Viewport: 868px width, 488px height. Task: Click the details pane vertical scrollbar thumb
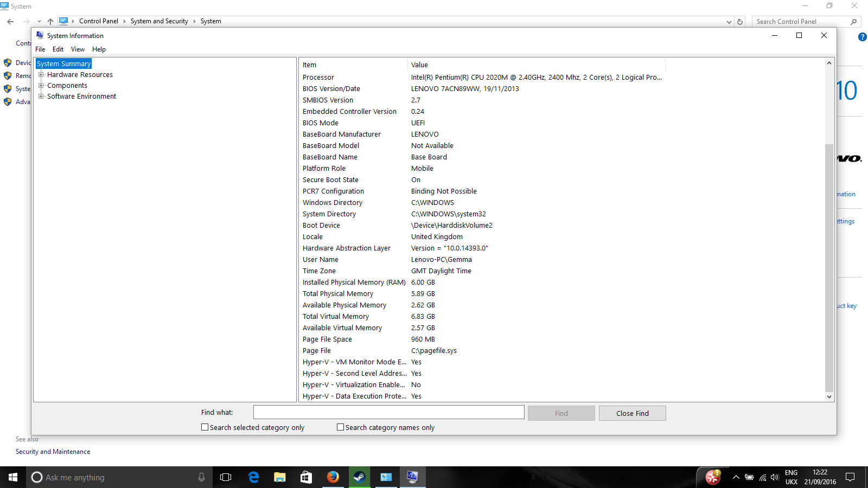coord(829,267)
